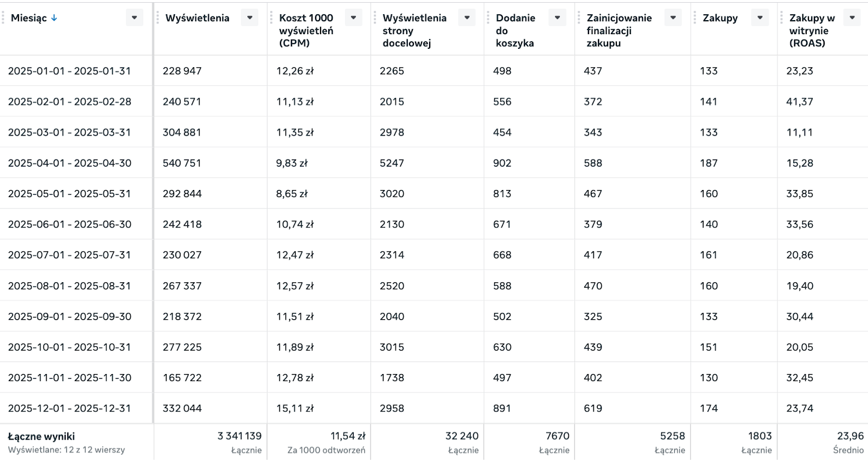Expand the Koszt 1000 wyświetleń (CPM) column options
Image resolution: width=868 pixels, height=463 pixels.
click(353, 18)
